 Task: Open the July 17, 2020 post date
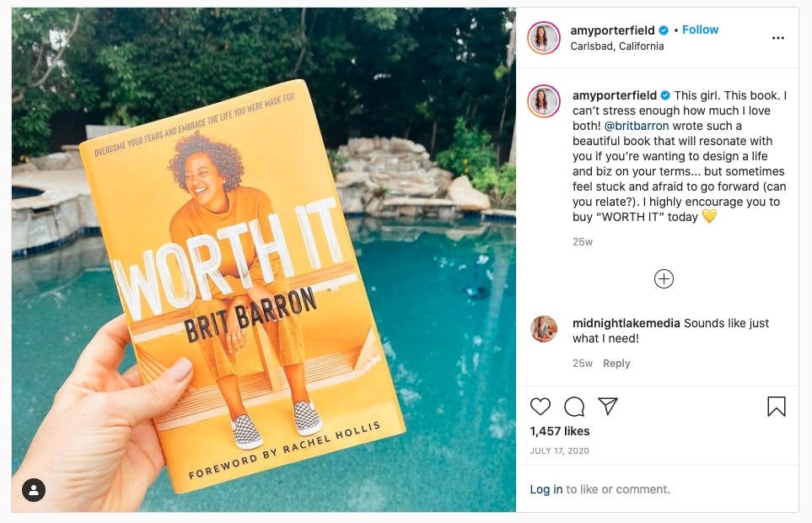point(559,451)
